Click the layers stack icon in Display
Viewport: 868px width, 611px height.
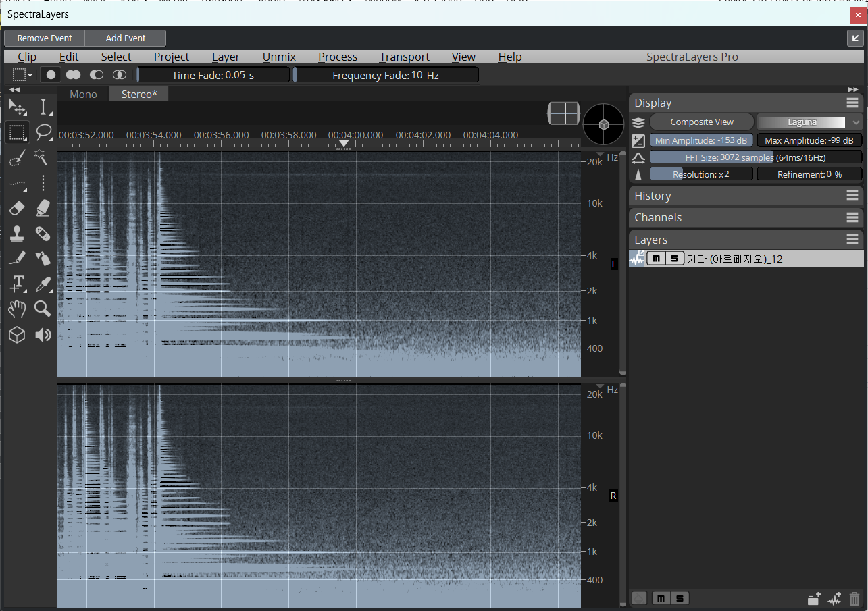coord(638,122)
